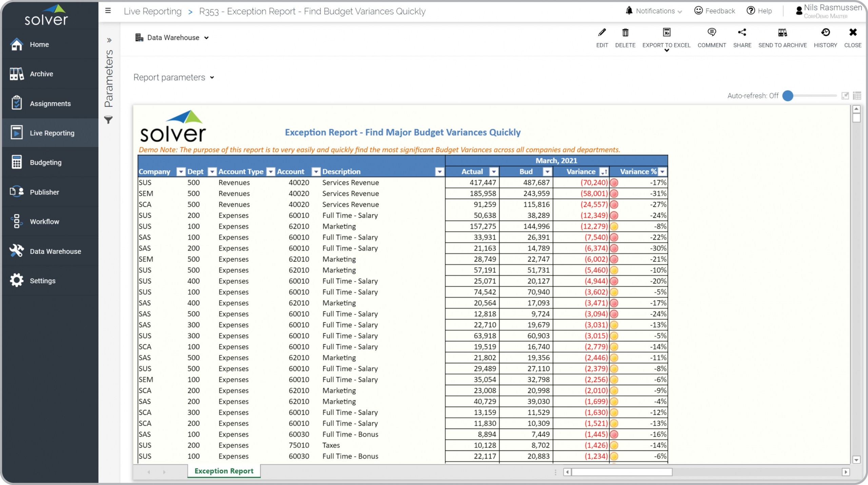Expand the Parameters panel double chevron

[x=109, y=40]
